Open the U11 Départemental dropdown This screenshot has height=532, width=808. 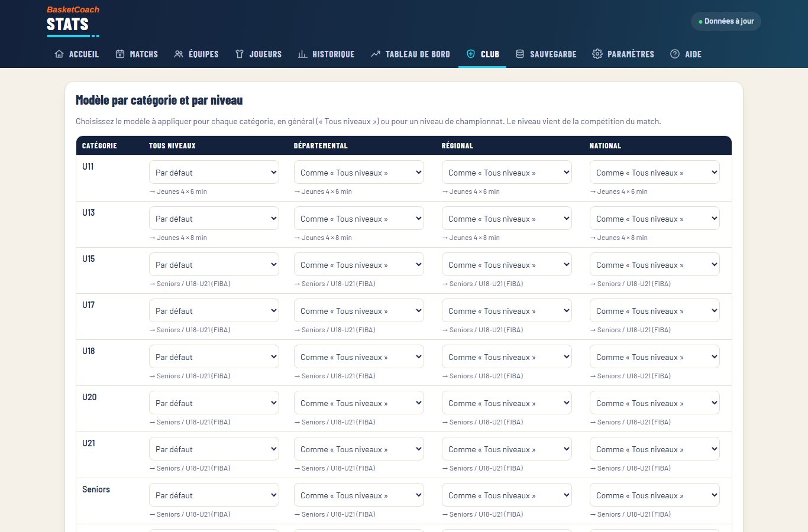click(x=359, y=173)
